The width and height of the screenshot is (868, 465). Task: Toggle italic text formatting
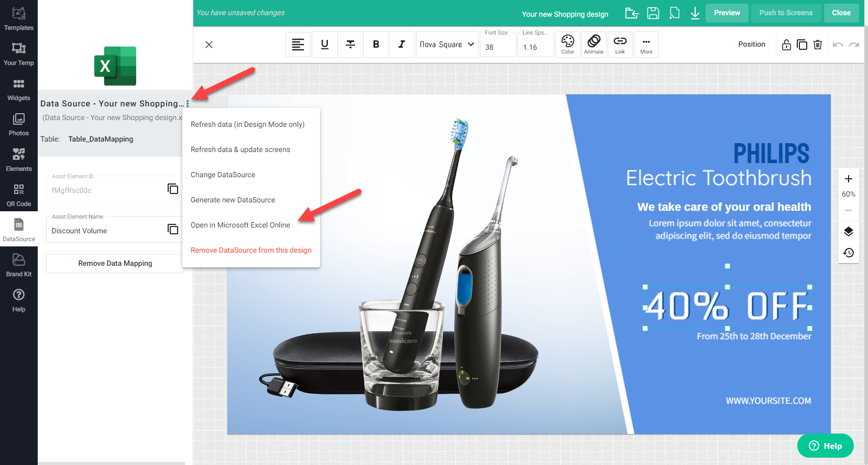[x=401, y=45]
